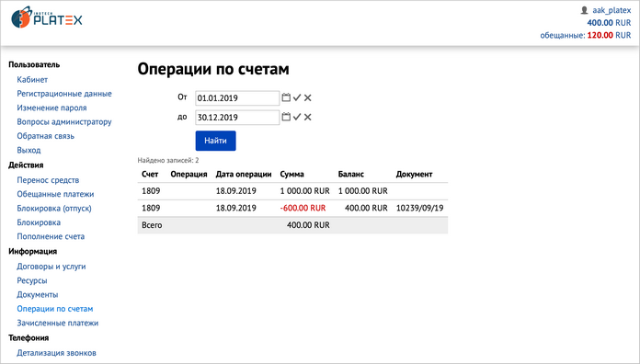Click the Пользователь section heading
Viewport: 640px width, 364px height.
pyautogui.click(x=34, y=64)
